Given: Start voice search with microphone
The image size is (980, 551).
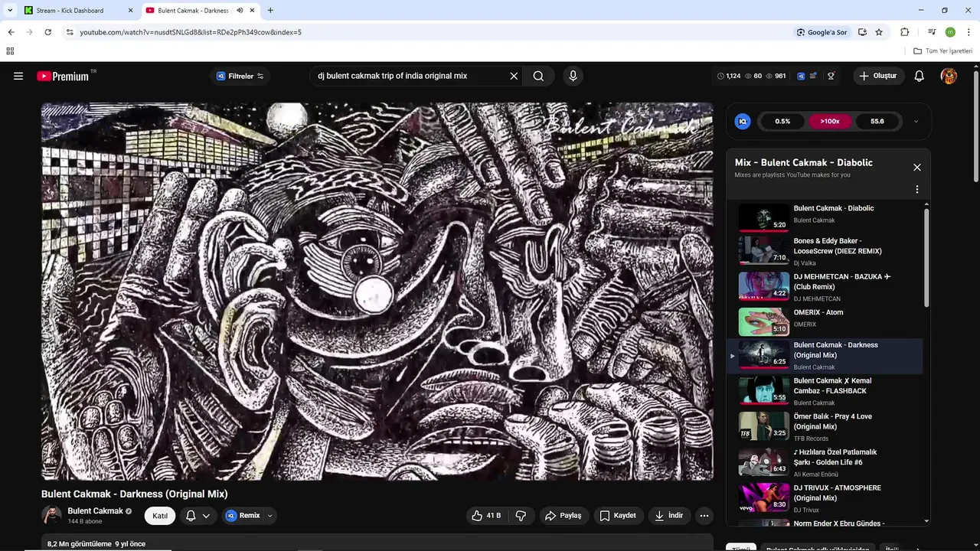Looking at the screenshot, I should click(573, 76).
